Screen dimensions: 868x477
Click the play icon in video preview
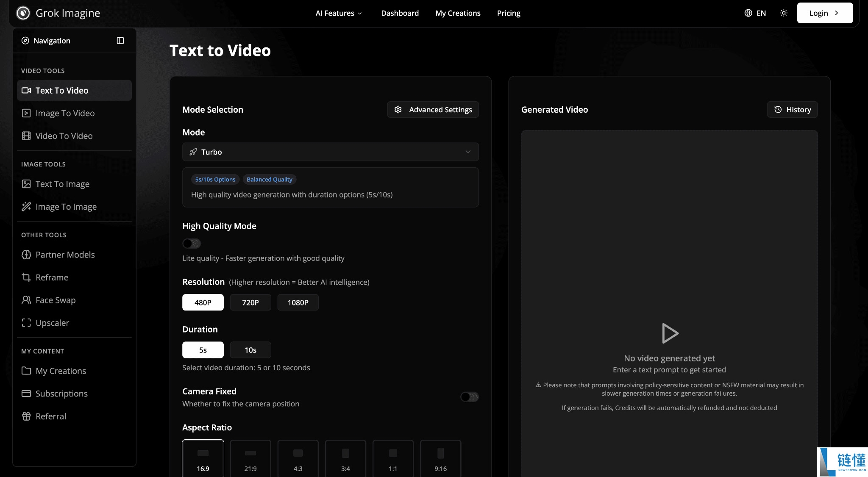(x=670, y=333)
